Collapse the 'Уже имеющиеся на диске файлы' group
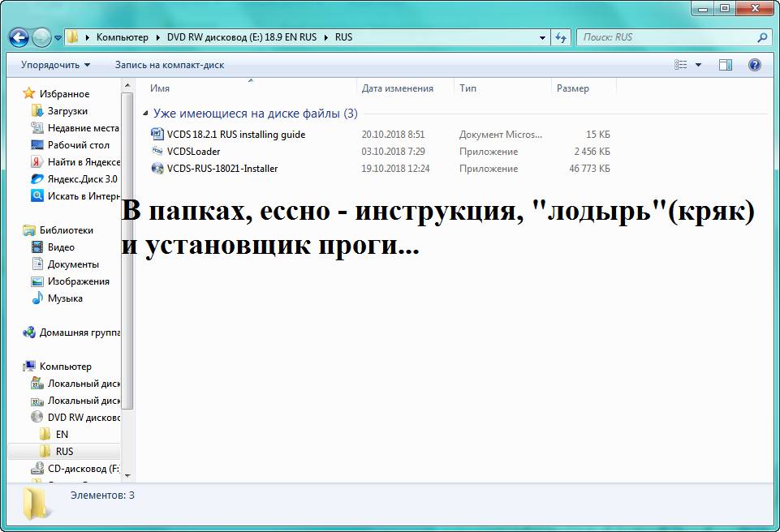The width and height of the screenshot is (780, 532). tap(146, 114)
